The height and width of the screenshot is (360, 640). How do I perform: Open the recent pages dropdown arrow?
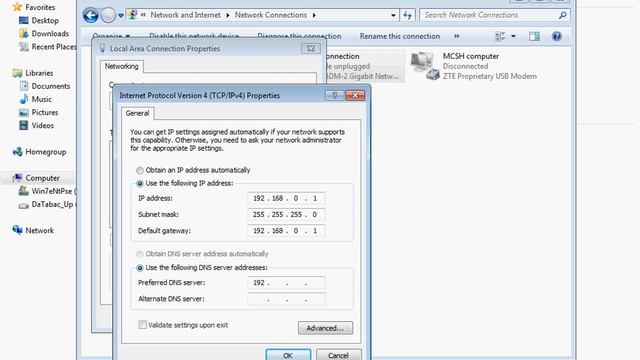tap(121, 16)
